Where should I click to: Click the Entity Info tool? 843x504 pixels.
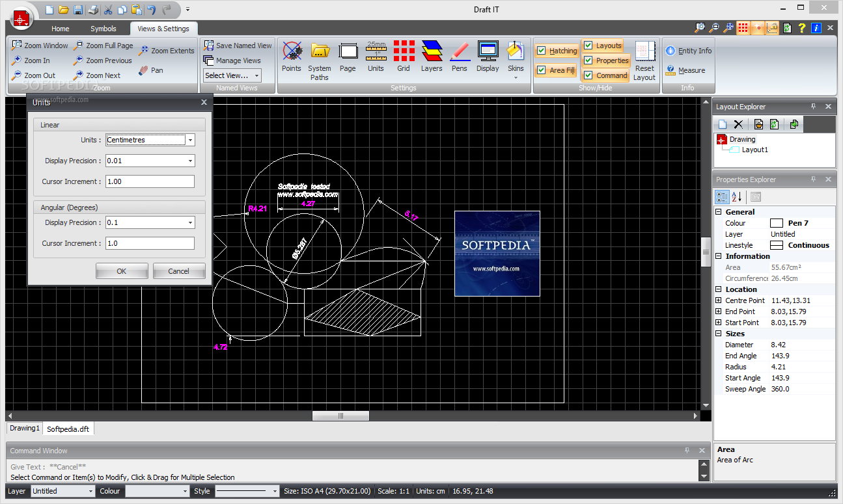[x=689, y=51]
